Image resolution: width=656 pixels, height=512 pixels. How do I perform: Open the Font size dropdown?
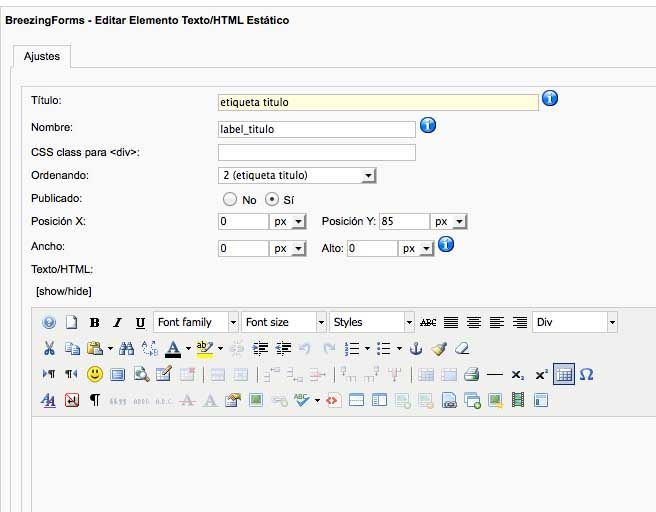[284, 322]
